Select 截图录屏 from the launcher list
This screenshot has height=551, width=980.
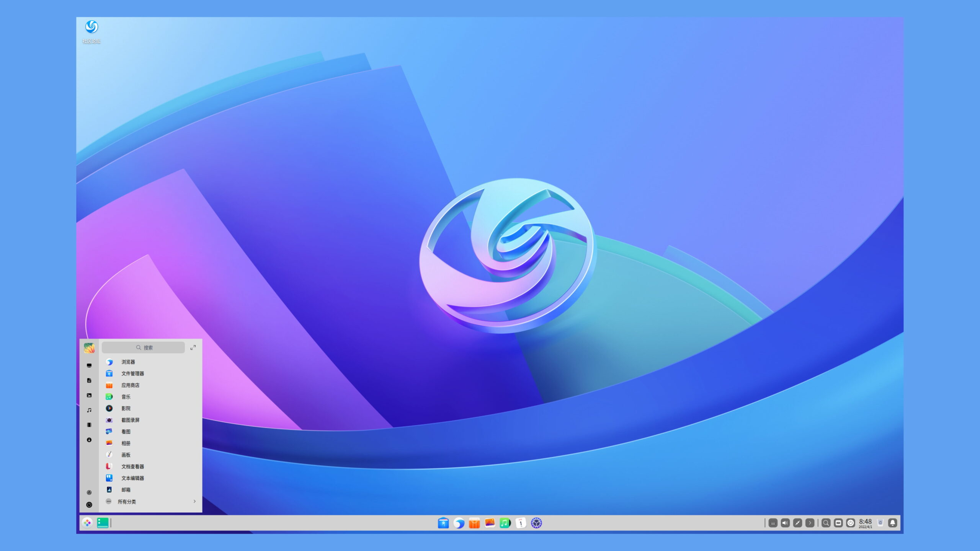pyautogui.click(x=130, y=420)
